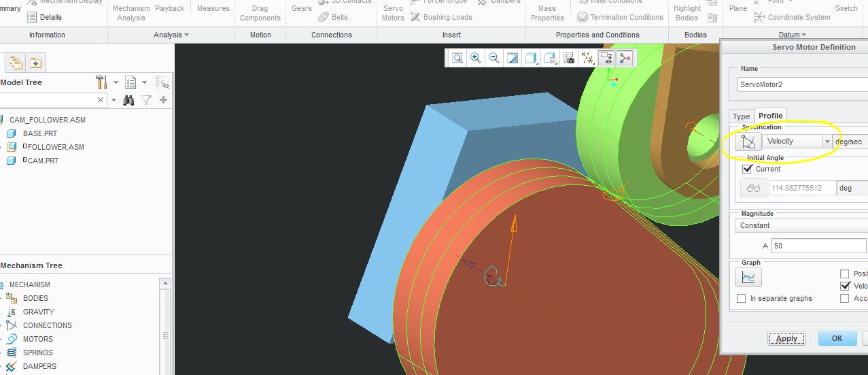Click the Gears ribbon button

[302, 8]
